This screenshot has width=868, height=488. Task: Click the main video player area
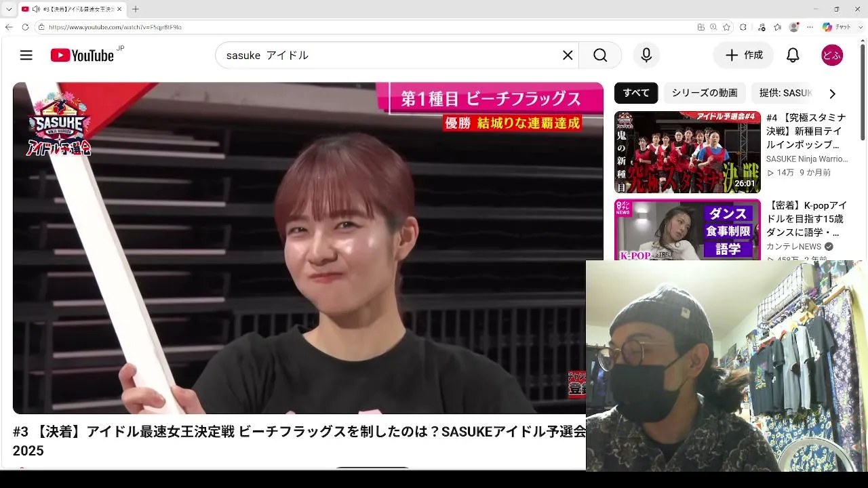(308, 248)
